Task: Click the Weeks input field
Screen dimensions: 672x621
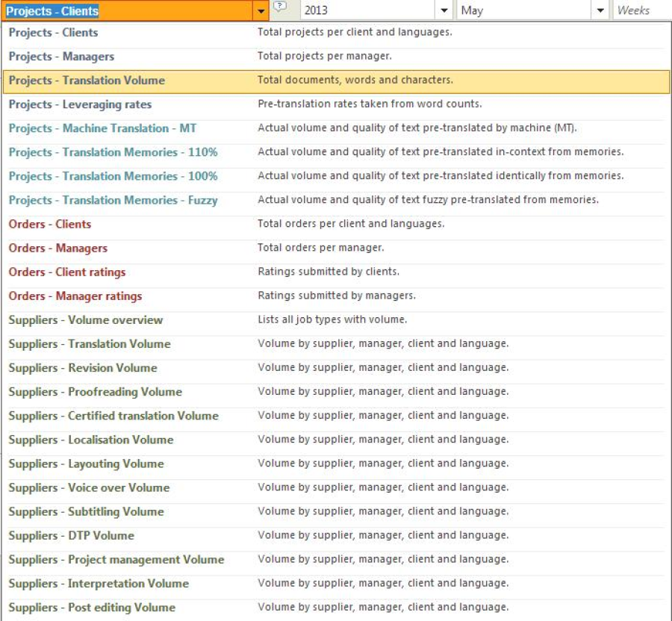Action: (641, 11)
